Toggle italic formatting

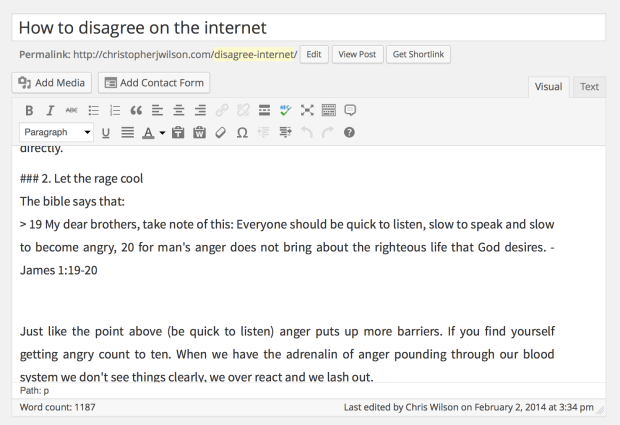pyautogui.click(x=50, y=110)
